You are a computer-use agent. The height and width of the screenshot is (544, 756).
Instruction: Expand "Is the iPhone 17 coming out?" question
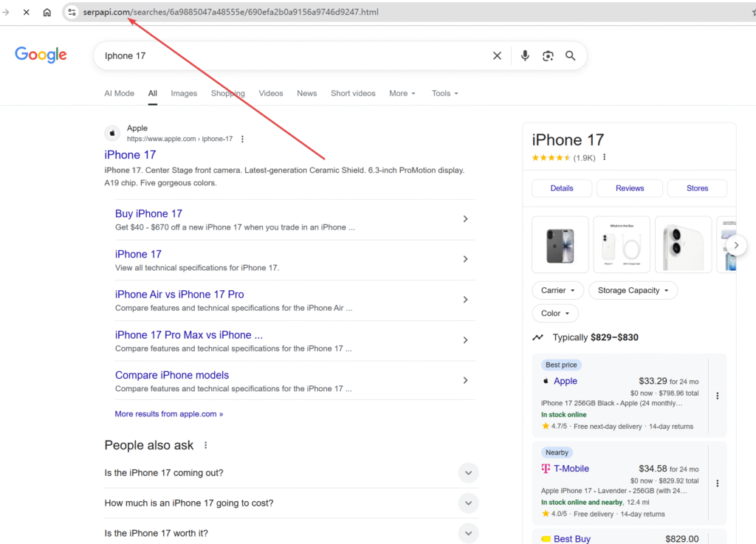pyautogui.click(x=468, y=473)
